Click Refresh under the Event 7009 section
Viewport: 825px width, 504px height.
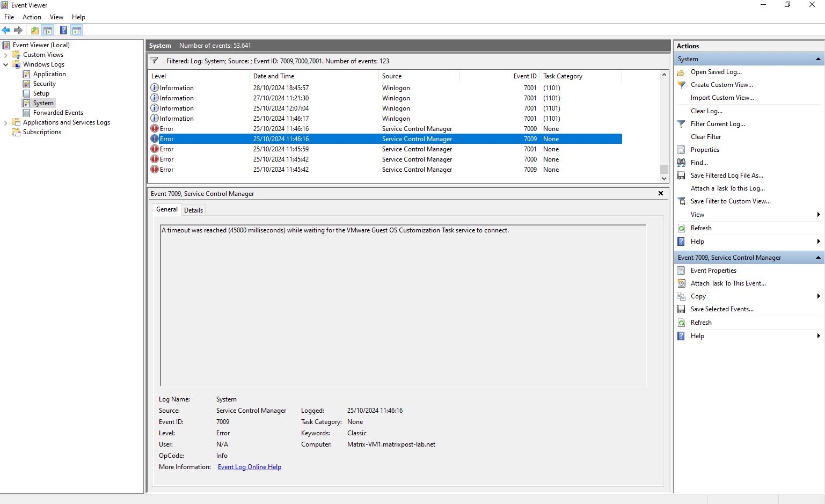[701, 323]
